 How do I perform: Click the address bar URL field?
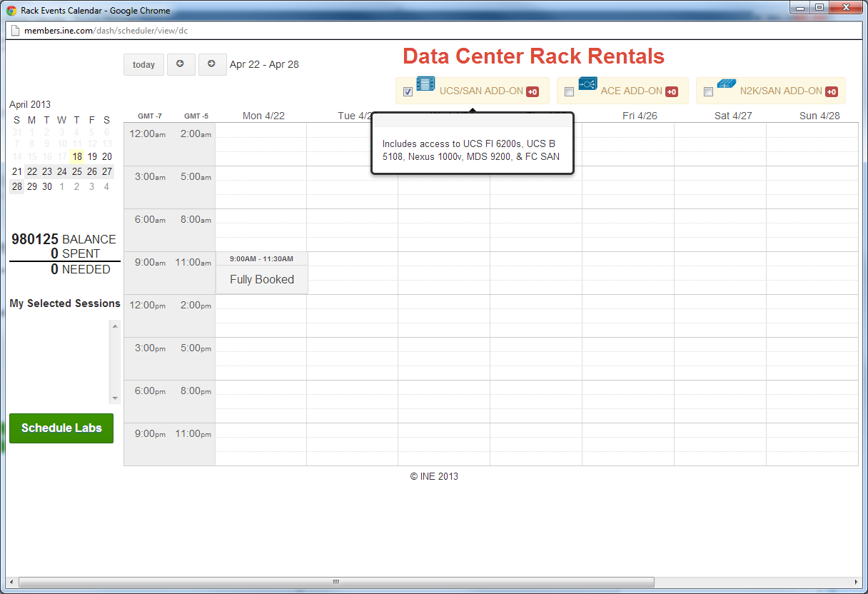click(434, 31)
